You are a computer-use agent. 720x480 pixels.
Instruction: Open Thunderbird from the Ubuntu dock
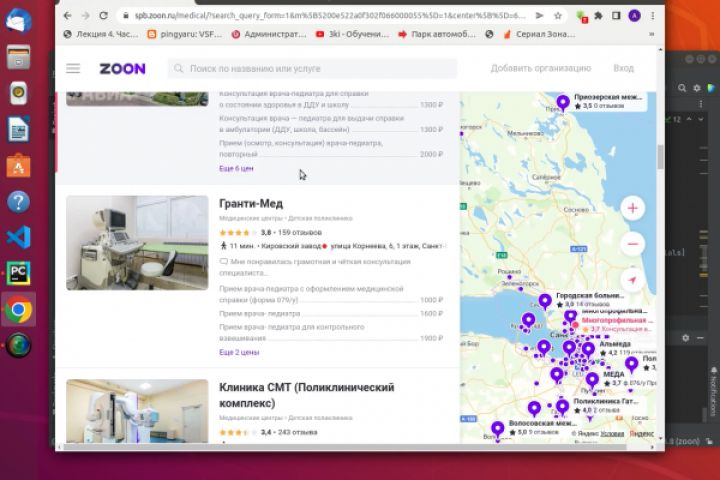click(18, 21)
